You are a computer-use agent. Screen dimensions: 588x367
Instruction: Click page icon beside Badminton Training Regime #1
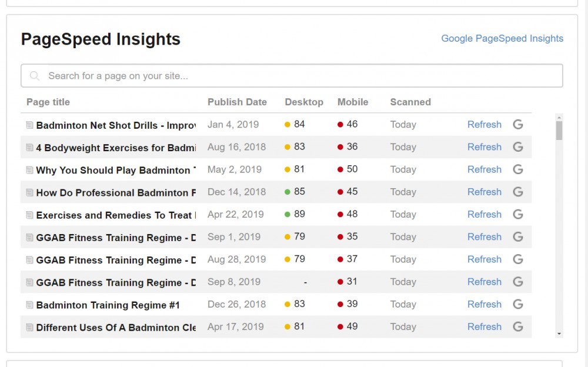coord(29,305)
